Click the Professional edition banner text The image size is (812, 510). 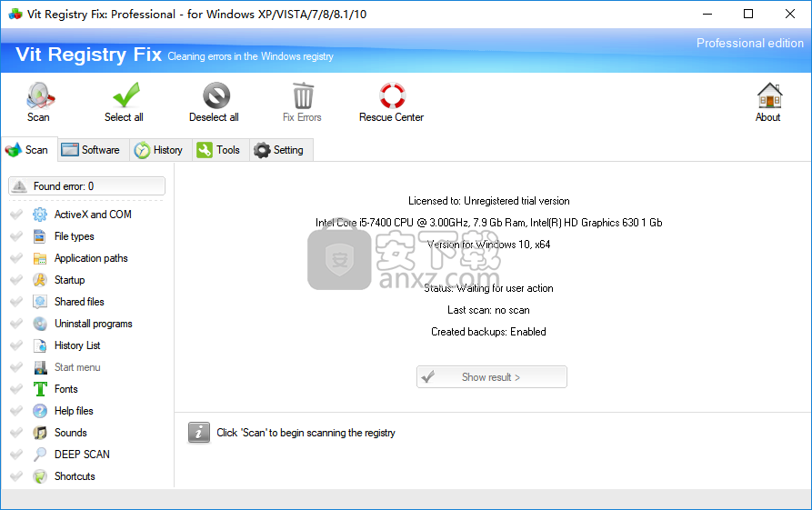pyautogui.click(x=750, y=43)
